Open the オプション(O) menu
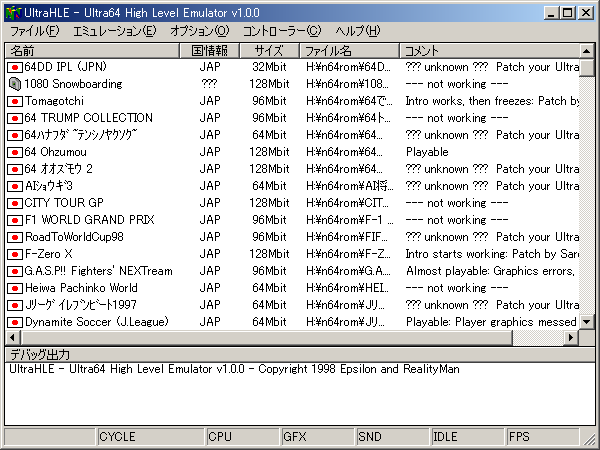Screen dimensions: 600x450 [x=199, y=31]
